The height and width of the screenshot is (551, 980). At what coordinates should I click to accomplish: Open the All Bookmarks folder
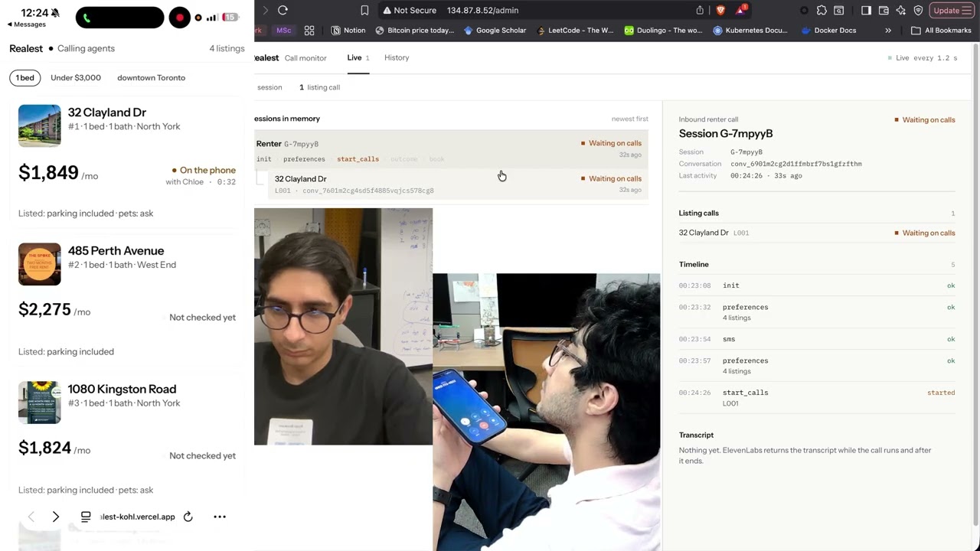pyautogui.click(x=941, y=31)
